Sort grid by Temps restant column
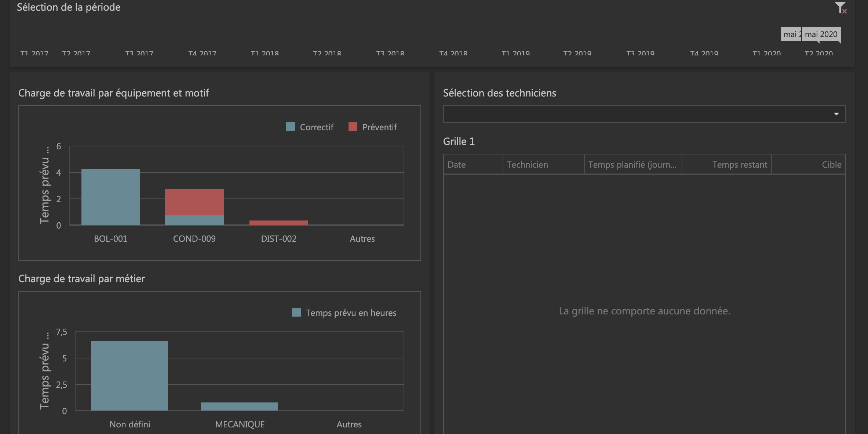Viewport: 868px width, 434px height. click(x=726, y=164)
